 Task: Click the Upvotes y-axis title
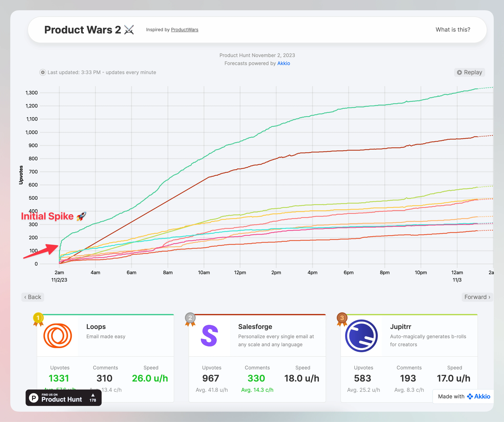[x=21, y=175]
